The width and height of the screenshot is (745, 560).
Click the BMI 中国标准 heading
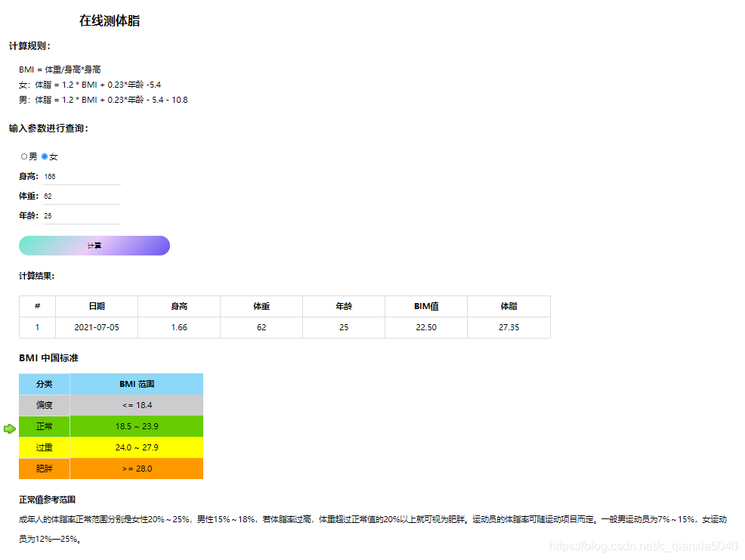(x=48, y=358)
